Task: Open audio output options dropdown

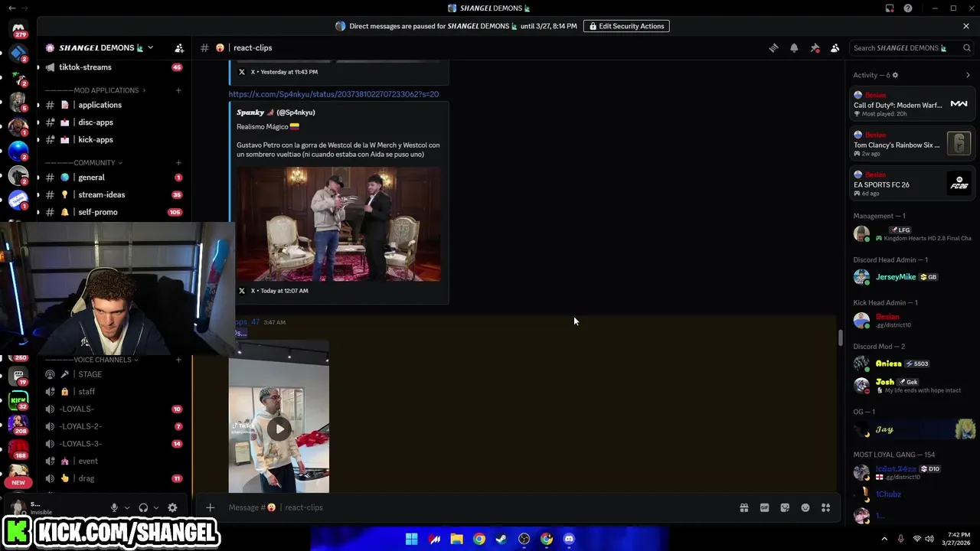Action: (x=156, y=507)
